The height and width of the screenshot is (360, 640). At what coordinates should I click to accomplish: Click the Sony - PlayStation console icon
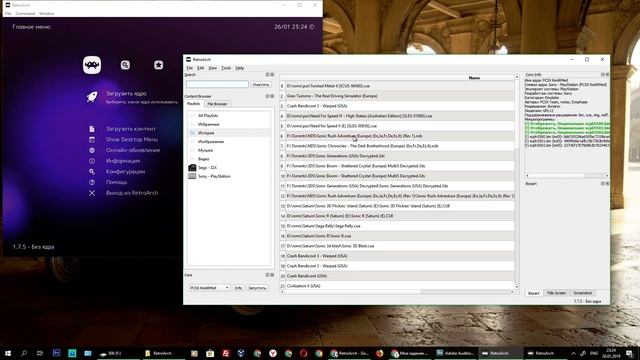192,176
